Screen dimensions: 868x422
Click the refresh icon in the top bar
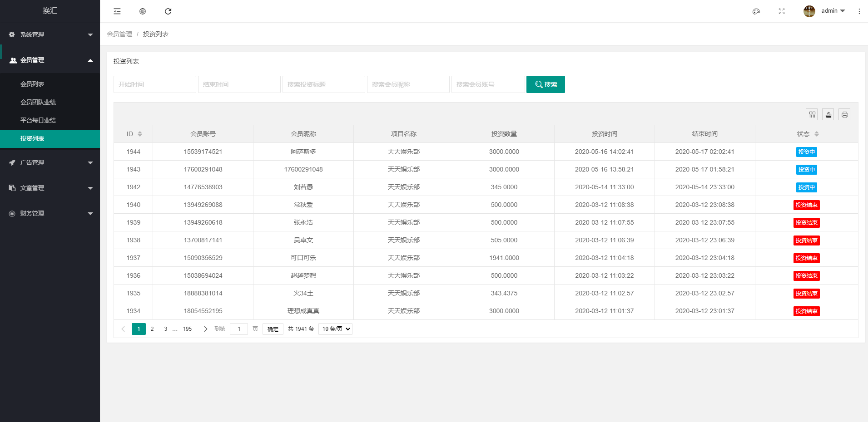pyautogui.click(x=168, y=11)
